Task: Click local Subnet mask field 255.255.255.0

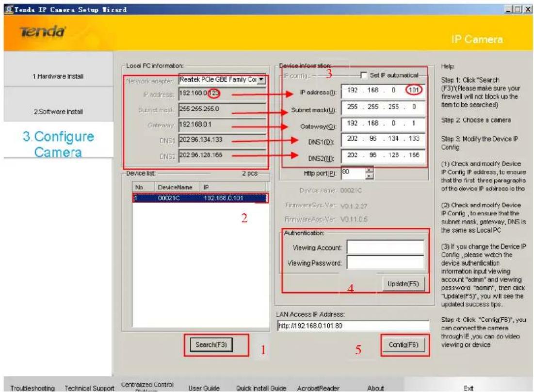Action: tap(222, 109)
